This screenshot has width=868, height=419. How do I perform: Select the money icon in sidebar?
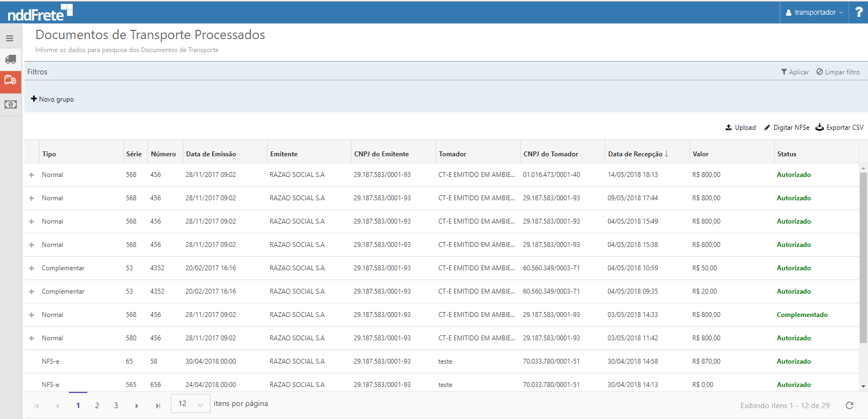pyautogui.click(x=10, y=104)
